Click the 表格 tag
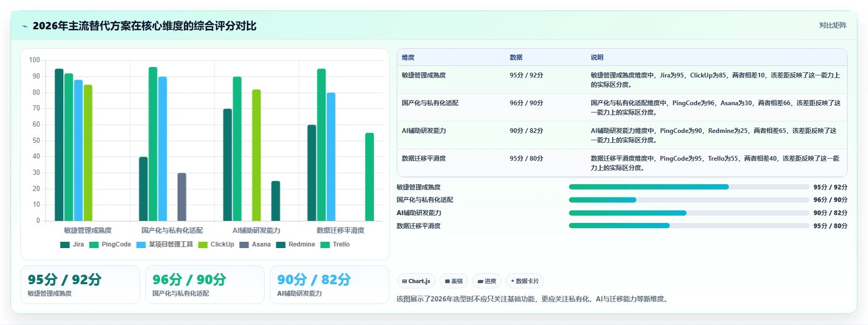The image size is (868, 325). [453, 281]
